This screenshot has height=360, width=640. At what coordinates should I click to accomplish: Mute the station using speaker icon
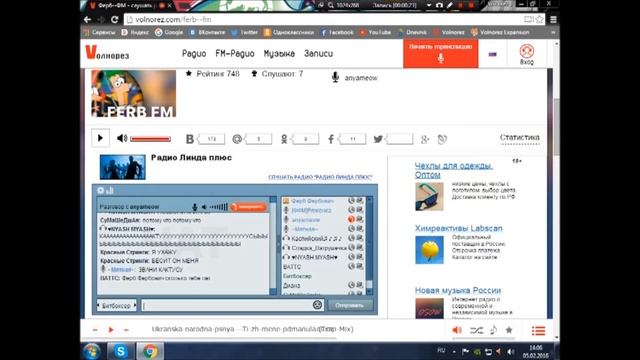[x=122, y=138]
